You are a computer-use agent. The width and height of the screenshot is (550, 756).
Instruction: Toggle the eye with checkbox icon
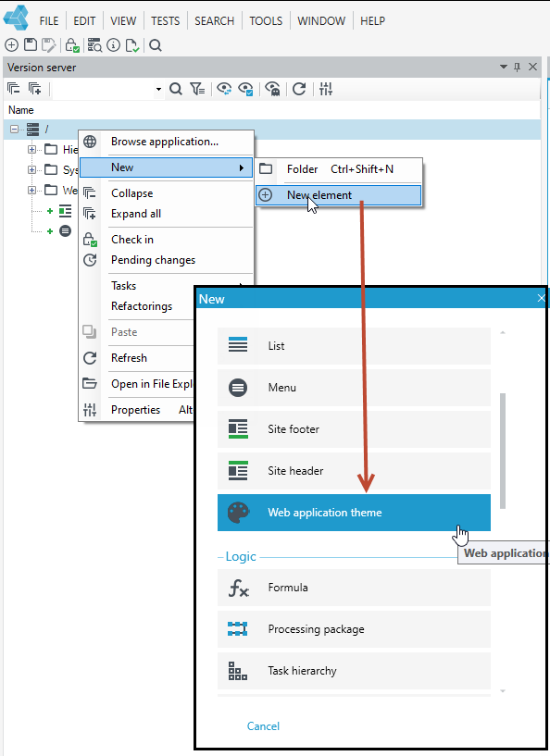[245, 89]
